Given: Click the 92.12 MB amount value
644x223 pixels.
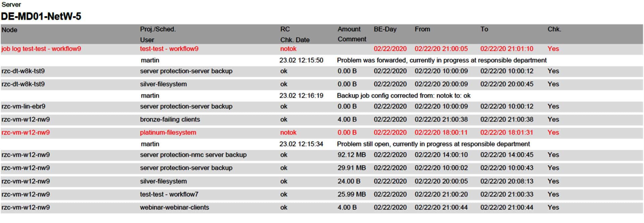Looking at the screenshot, I should coord(352,155).
